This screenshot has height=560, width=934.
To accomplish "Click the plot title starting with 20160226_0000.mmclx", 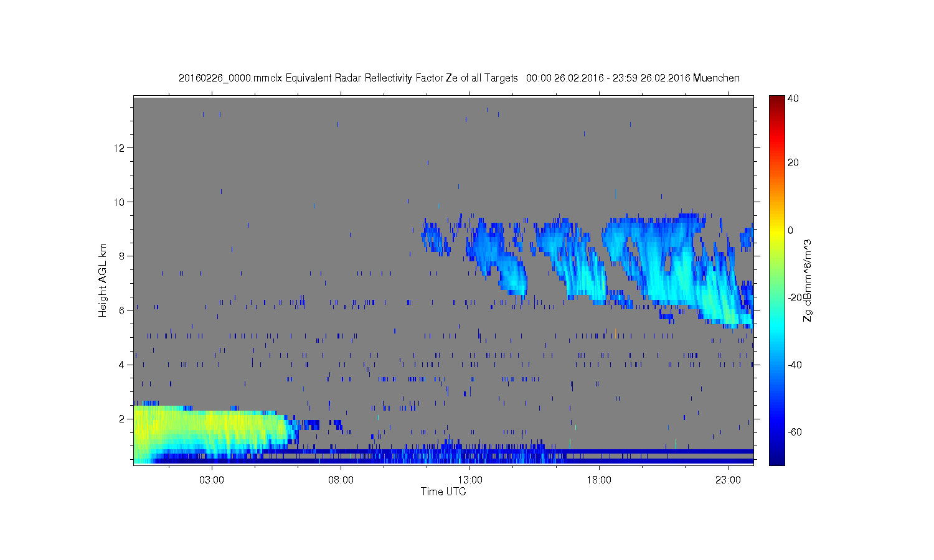I will [x=459, y=78].
